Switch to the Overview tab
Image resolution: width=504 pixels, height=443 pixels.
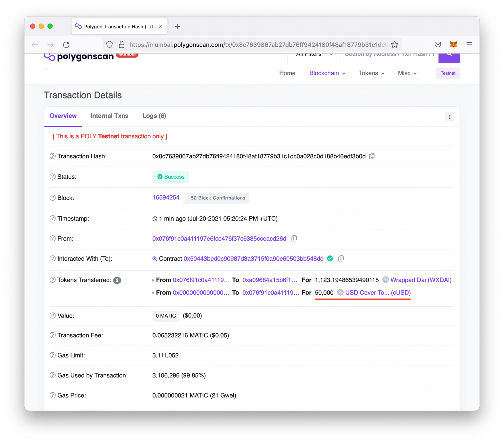coord(63,116)
